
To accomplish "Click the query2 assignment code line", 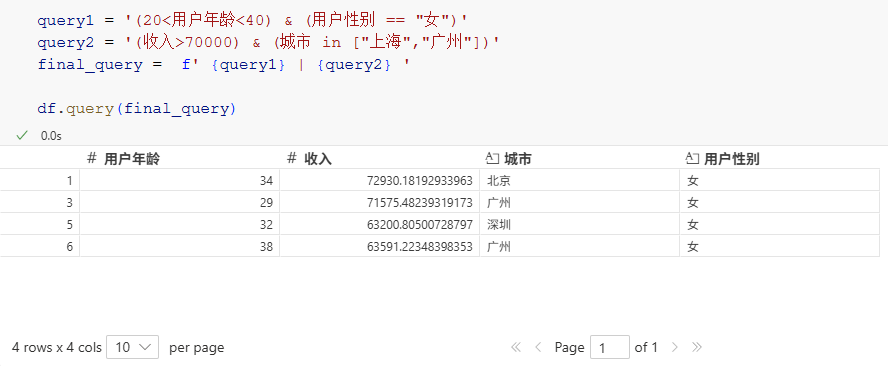I will [x=269, y=42].
